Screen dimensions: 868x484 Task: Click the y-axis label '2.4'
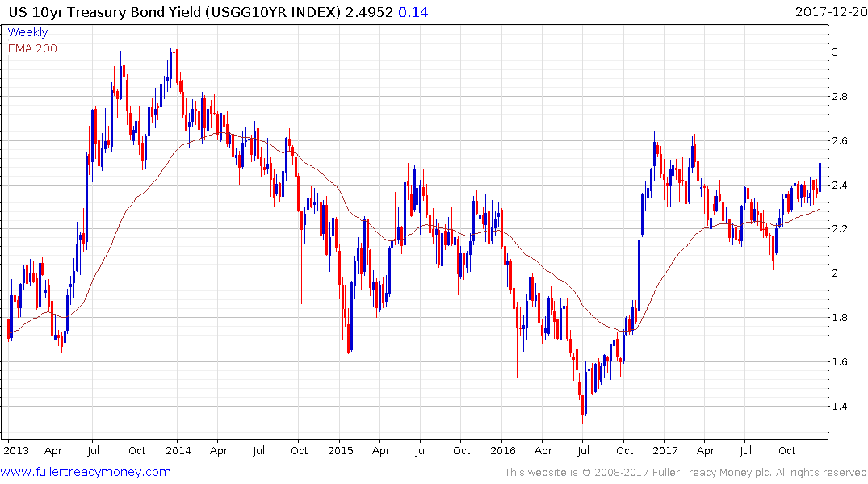tap(840, 186)
